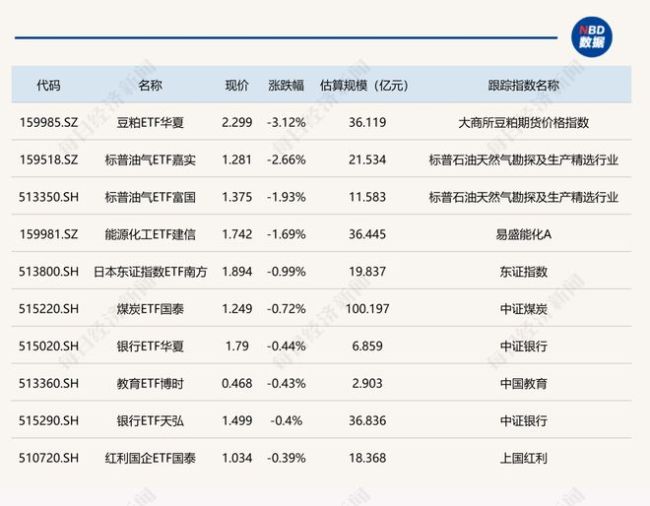Viewport: 650px width, 506px height.
Task: Select code 510720.SH
Action: coord(49,458)
